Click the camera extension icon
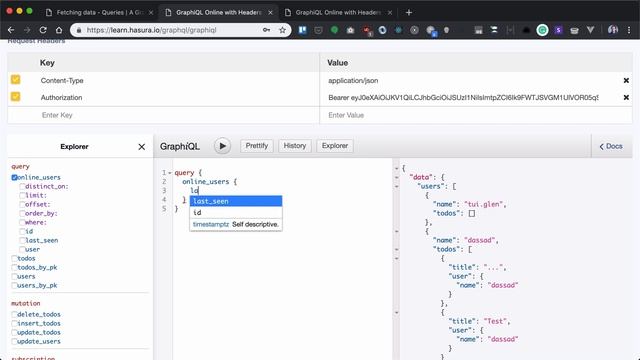This screenshot has height=360, width=640. [x=350, y=30]
